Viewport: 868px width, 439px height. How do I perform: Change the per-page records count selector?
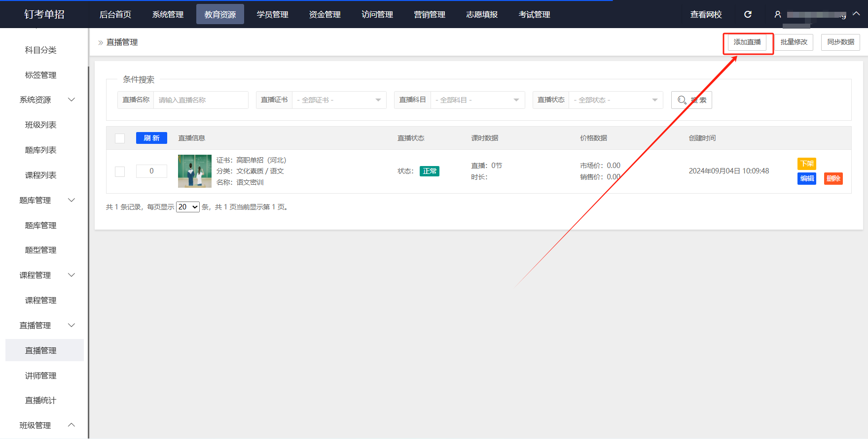[x=188, y=207]
